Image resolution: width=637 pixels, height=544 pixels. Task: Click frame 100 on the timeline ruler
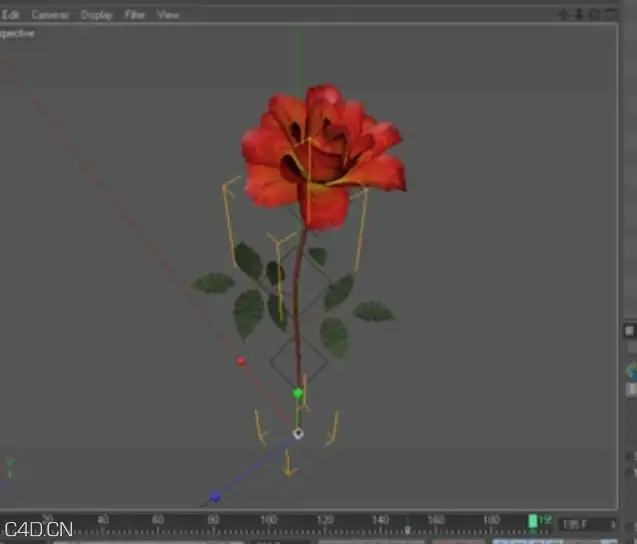point(269,520)
